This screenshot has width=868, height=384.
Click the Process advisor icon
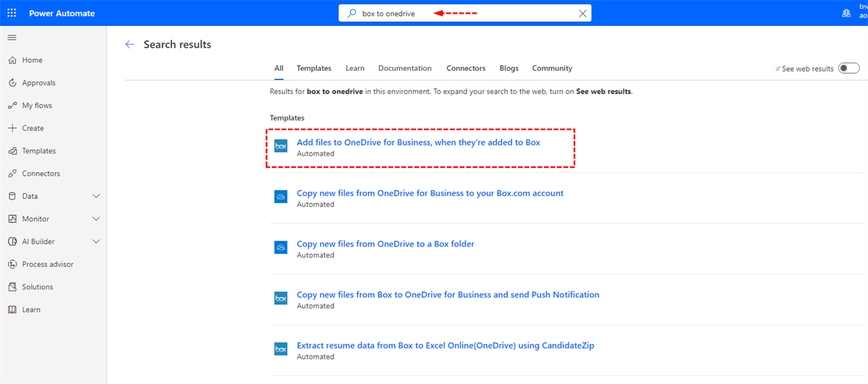pyautogui.click(x=12, y=264)
